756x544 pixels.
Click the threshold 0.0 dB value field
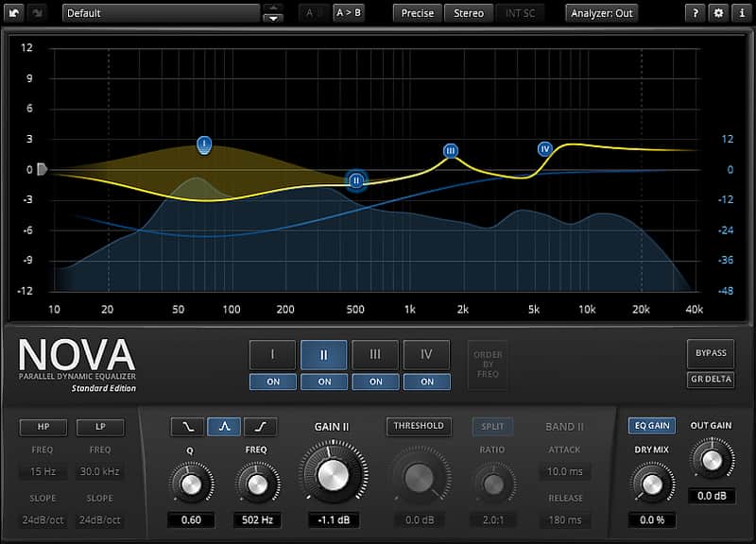click(x=419, y=519)
